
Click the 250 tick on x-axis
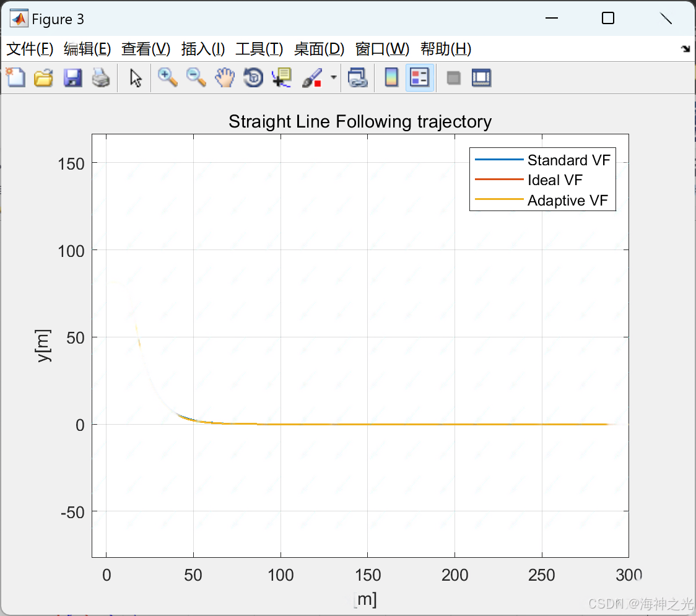tap(542, 575)
